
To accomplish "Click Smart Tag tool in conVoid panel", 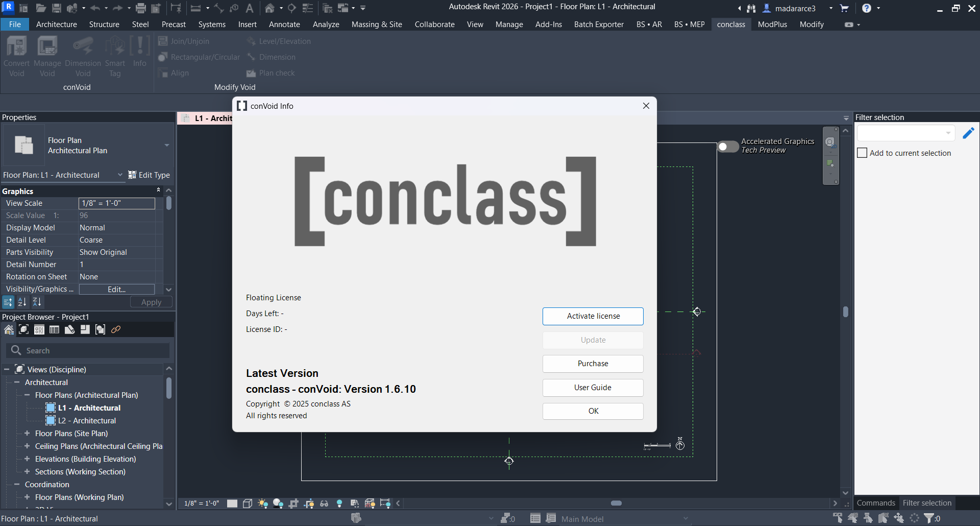I will coord(115,56).
